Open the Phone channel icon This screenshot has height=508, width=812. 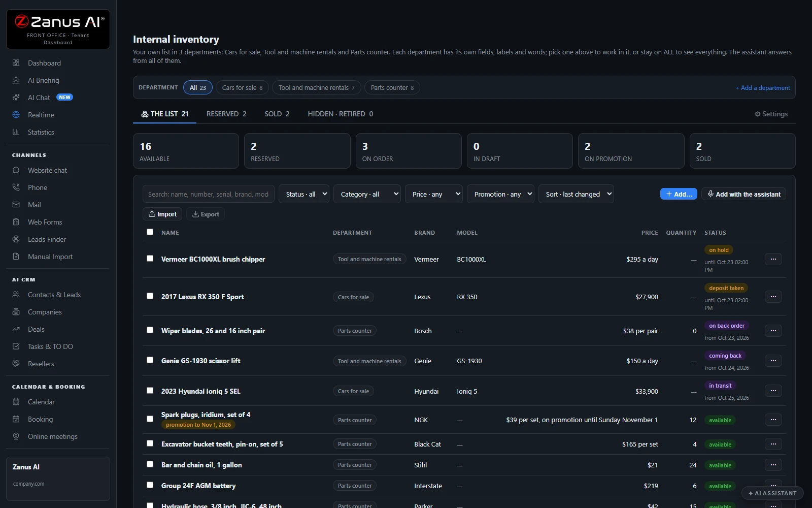16,187
